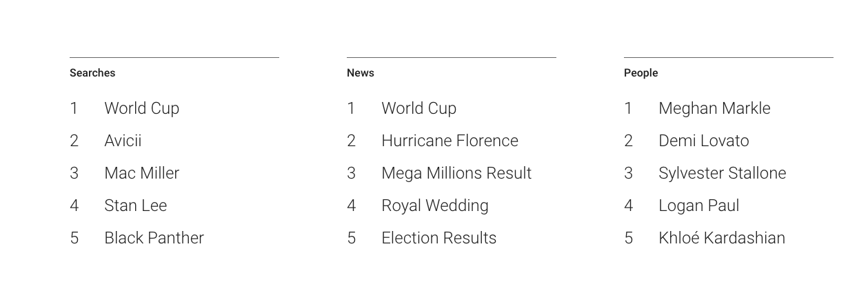Image resolution: width=868 pixels, height=291 pixels.
Task: Click the News column heading
Action: pos(361,73)
